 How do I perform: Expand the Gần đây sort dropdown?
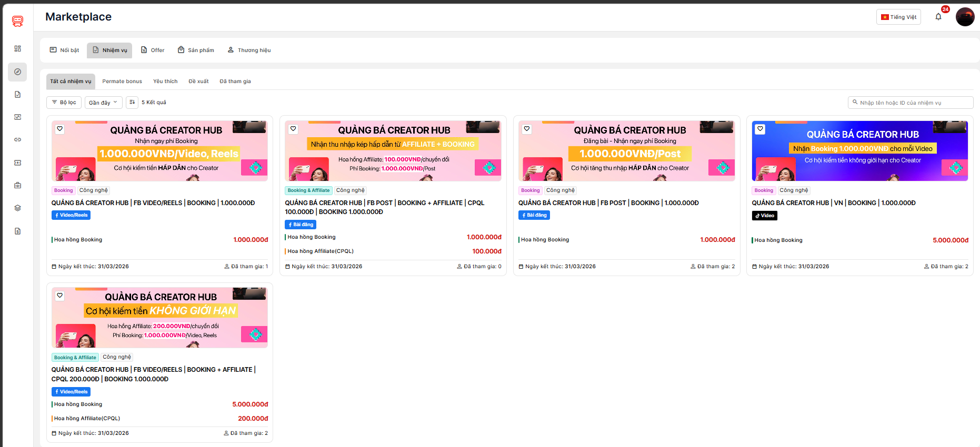103,103
